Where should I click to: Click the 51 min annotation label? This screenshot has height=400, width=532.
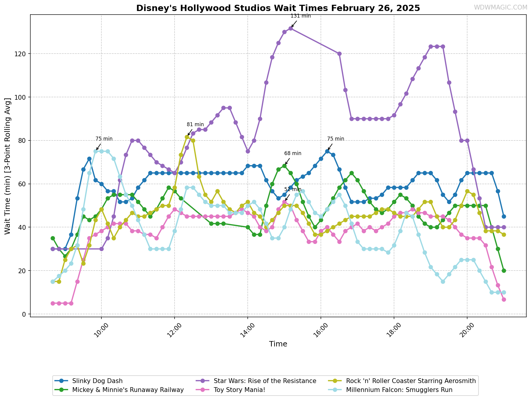coord(293,190)
